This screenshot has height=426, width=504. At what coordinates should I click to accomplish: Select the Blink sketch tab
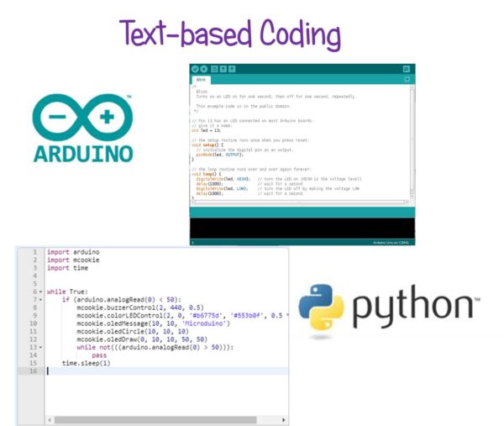click(x=202, y=80)
